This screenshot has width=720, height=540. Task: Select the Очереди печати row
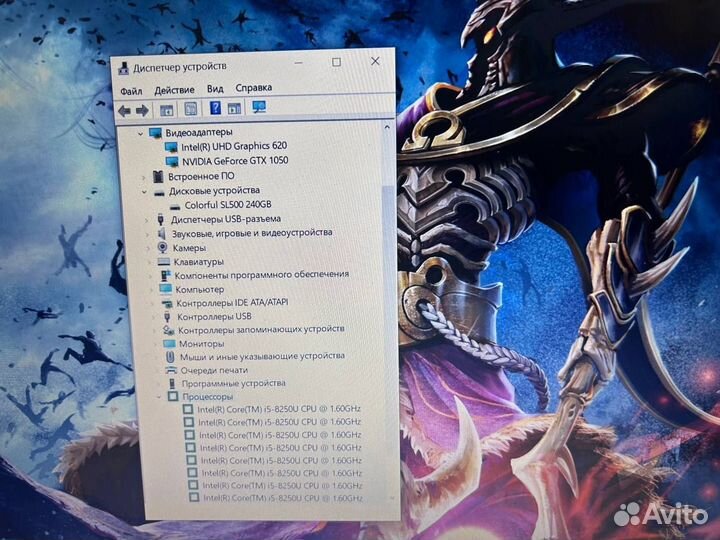pyautogui.click(x=214, y=370)
